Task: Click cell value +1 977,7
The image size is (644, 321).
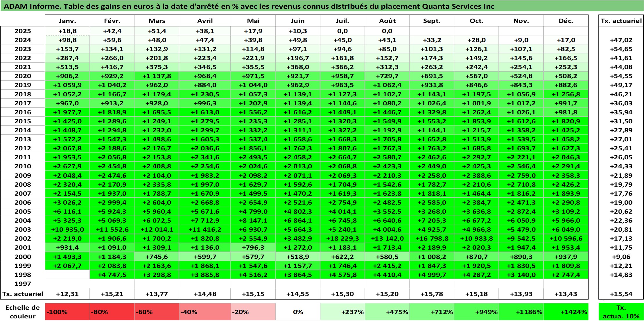Action: (x=67, y=112)
